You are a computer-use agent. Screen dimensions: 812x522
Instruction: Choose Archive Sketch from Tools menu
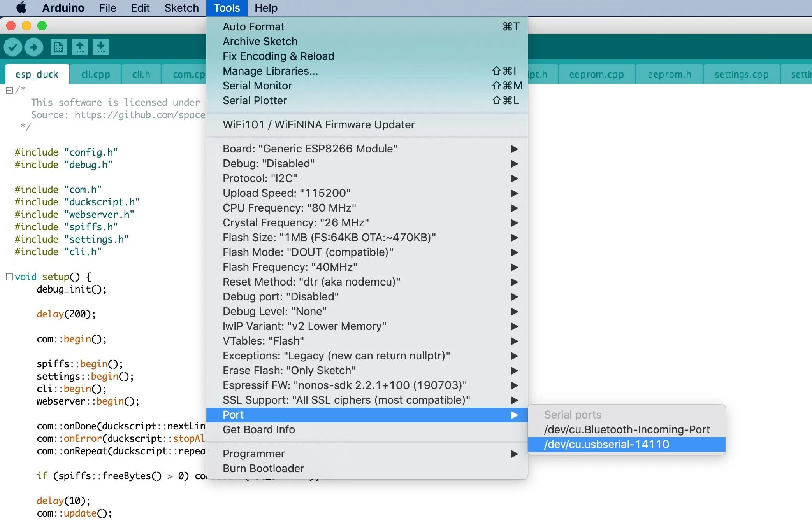pyautogui.click(x=367, y=42)
